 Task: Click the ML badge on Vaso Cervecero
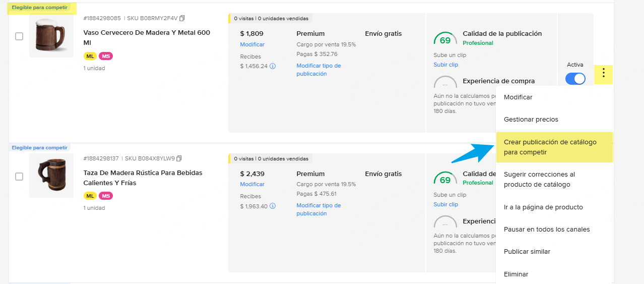90,56
